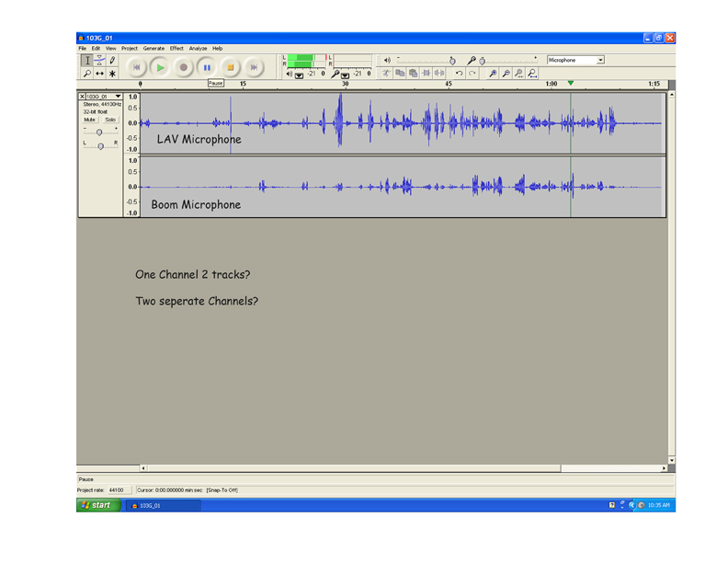Click the Undo arrow icon
Viewport: 728px width, 563px height.
point(460,74)
